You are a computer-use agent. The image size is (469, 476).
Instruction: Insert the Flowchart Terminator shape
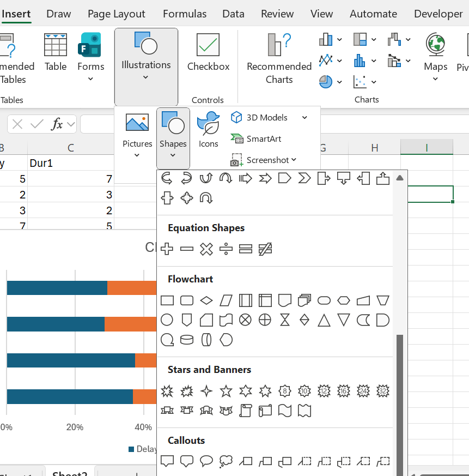tap(324, 300)
